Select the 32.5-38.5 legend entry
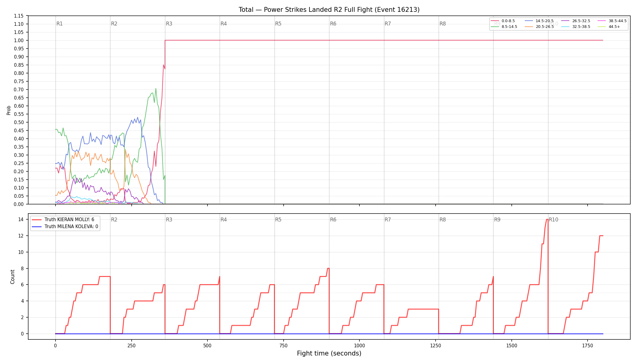Screen dimensions: 637x364 [576, 27]
